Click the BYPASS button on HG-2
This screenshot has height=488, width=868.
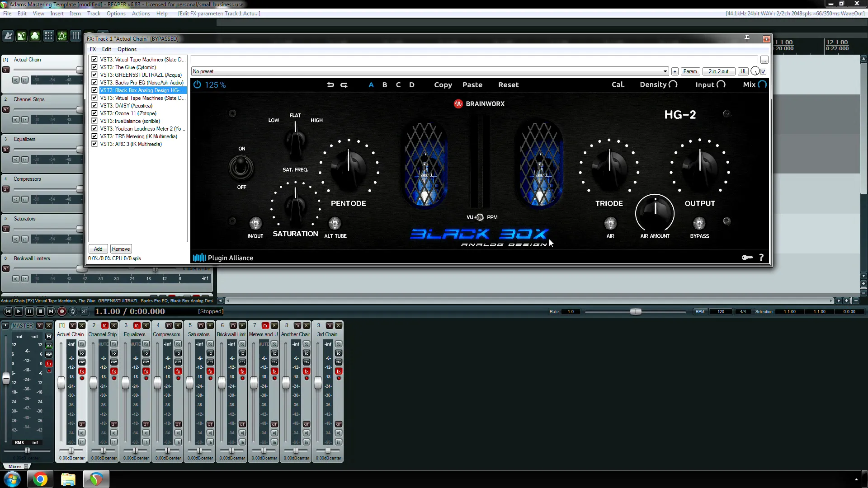click(699, 222)
